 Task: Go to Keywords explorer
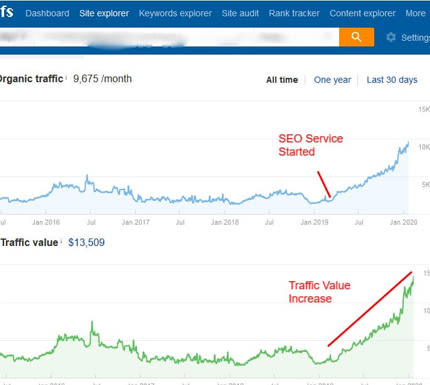(175, 13)
